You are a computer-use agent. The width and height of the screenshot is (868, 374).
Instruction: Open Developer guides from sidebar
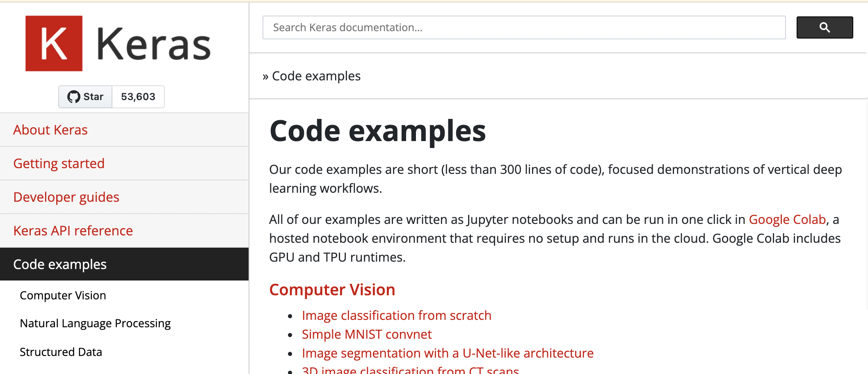(x=66, y=197)
